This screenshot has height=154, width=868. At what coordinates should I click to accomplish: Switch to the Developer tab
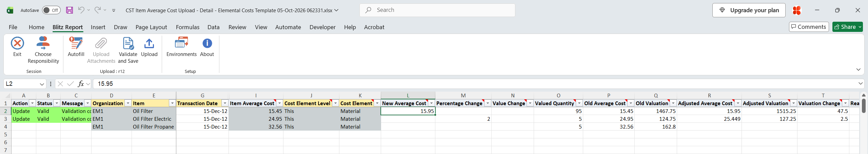click(x=322, y=27)
